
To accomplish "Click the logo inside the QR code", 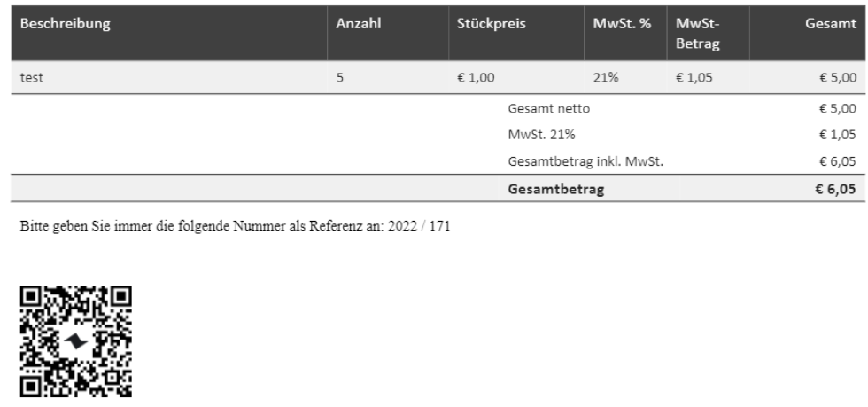I will pyautogui.click(x=76, y=341).
